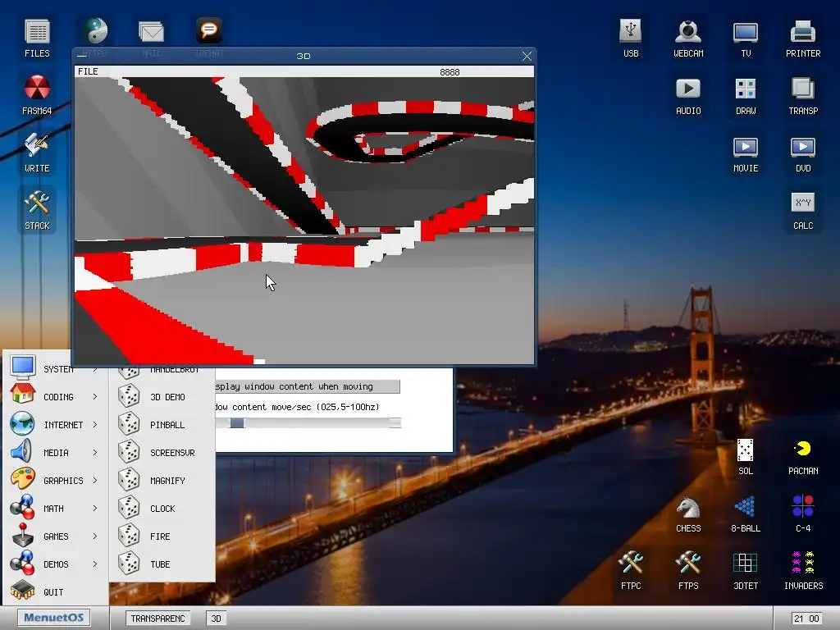Launch the 8-BALL game icon
Image resolution: width=840 pixels, height=630 pixels.
click(x=745, y=514)
